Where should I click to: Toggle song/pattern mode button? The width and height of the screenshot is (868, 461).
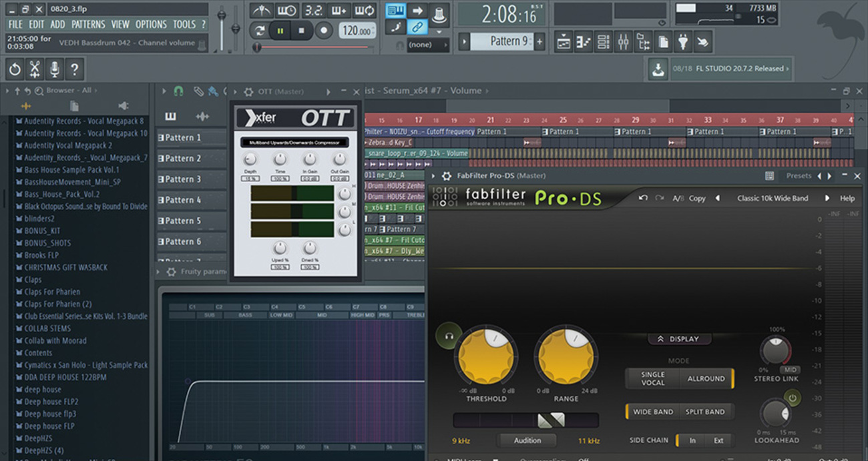click(x=258, y=30)
